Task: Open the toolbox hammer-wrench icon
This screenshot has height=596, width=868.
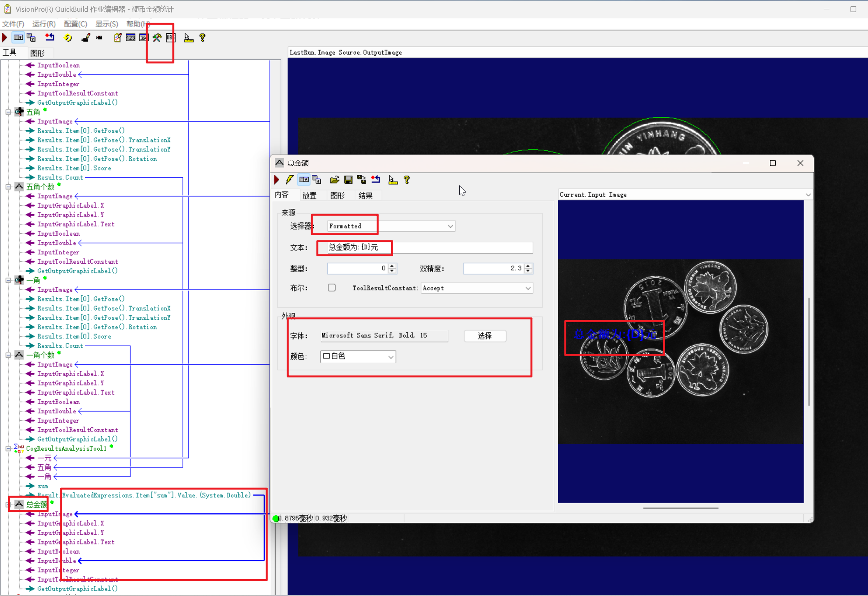Action: click(x=157, y=38)
